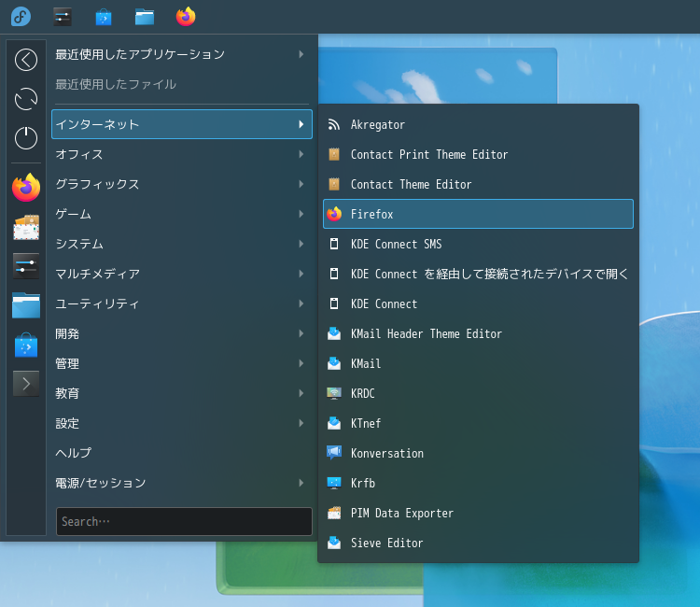Click the Konversation chat icon
This screenshot has width=700, height=607.
(x=334, y=453)
